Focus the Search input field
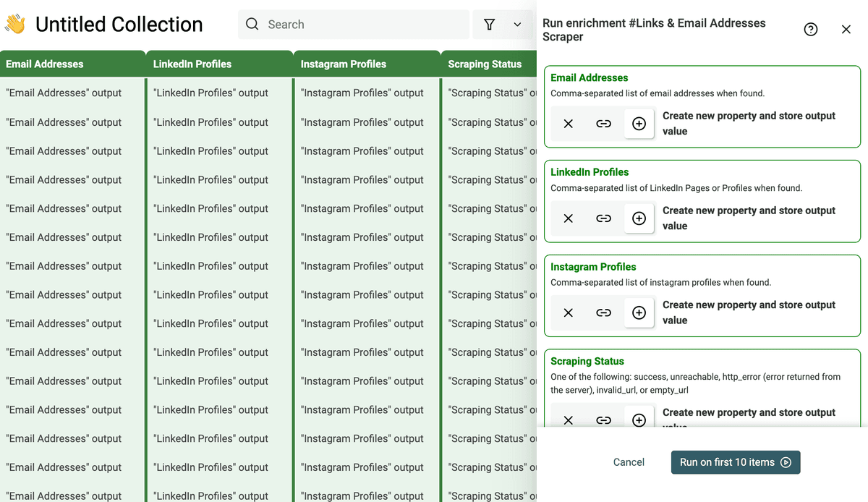This screenshot has width=868, height=502. click(x=354, y=25)
